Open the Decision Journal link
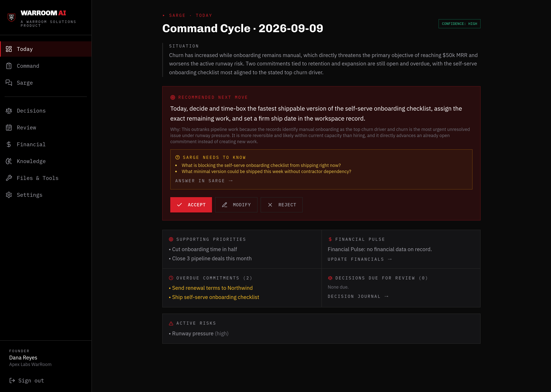This screenshot has height=392, width=551. pyautogui.click(x=358, y=296)
